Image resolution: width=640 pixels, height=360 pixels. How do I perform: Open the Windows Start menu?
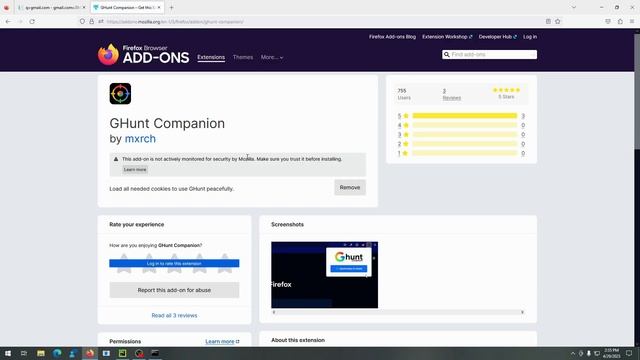click(8, 353)
